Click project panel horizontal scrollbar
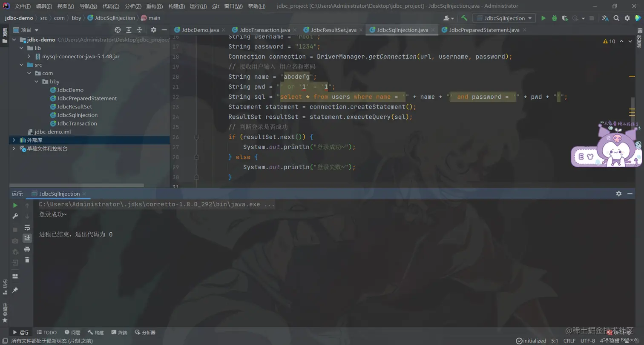 77,185
